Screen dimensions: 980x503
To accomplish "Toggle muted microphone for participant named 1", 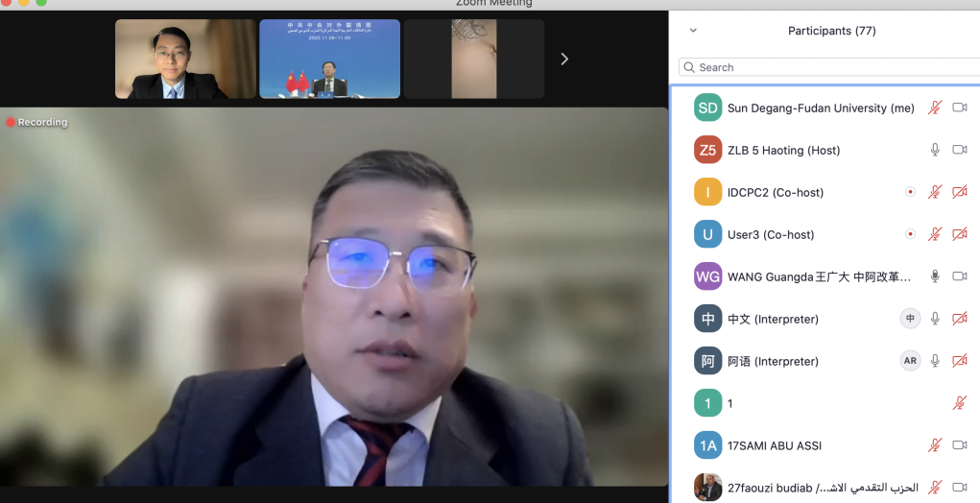I will (959, 403).
